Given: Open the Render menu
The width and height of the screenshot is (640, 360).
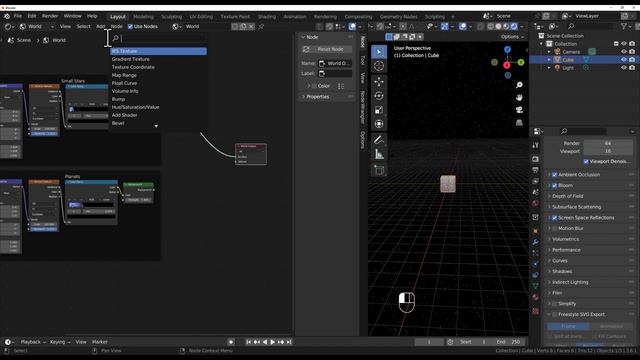Looking at the screenshot, I should (50, 16).
